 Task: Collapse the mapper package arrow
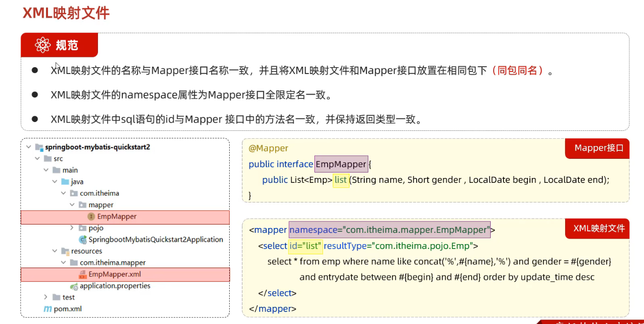(72, 205)
